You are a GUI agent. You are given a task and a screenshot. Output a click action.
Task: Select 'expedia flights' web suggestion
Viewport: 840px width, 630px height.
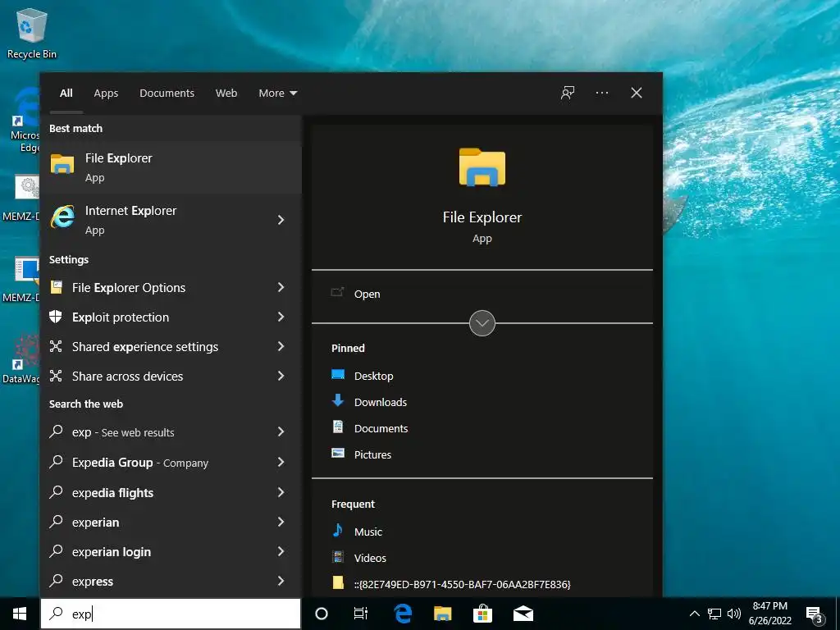pos(171,492)
